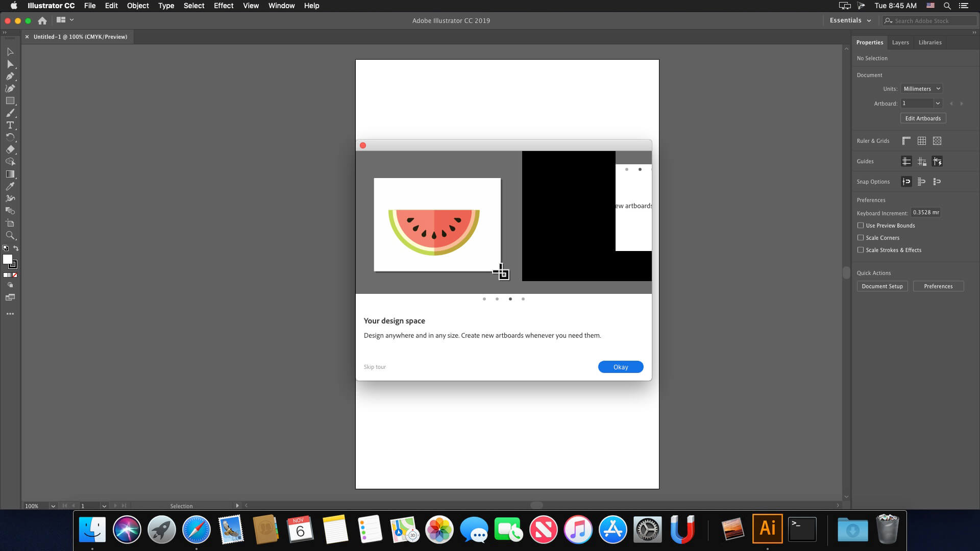Select the Zoom tool
980x551 pixels.
coord(10,236)
